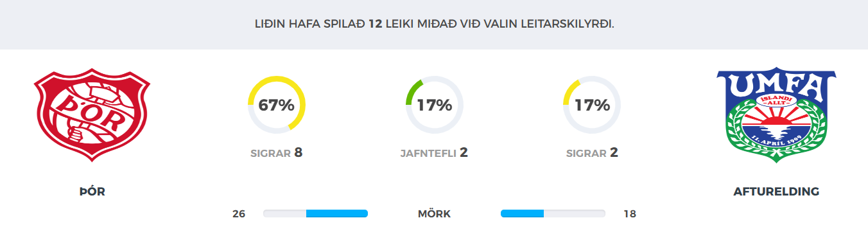Click Afturelding's blue goals progress bar
The image size is (868, 236).
pyautogui.click(x=522, y=213)
